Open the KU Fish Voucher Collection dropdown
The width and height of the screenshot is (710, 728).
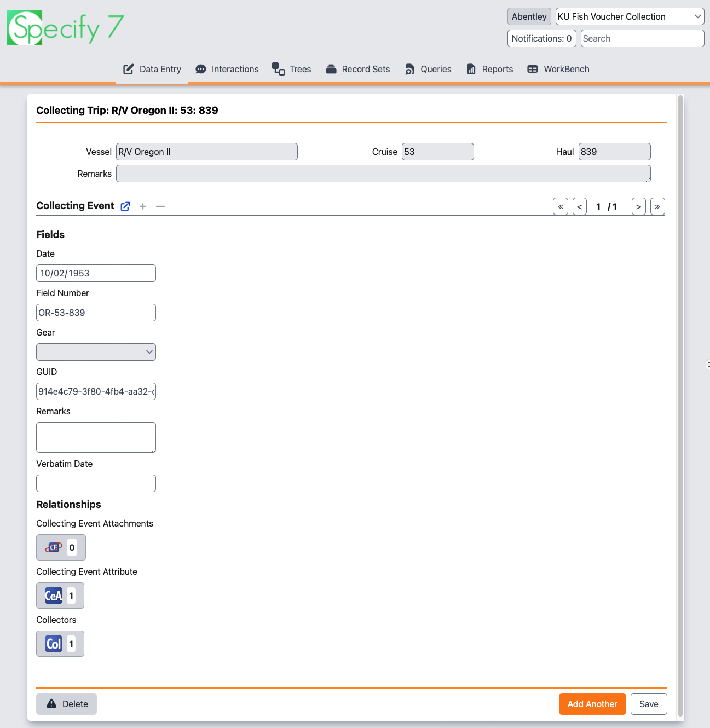[629, 16]
